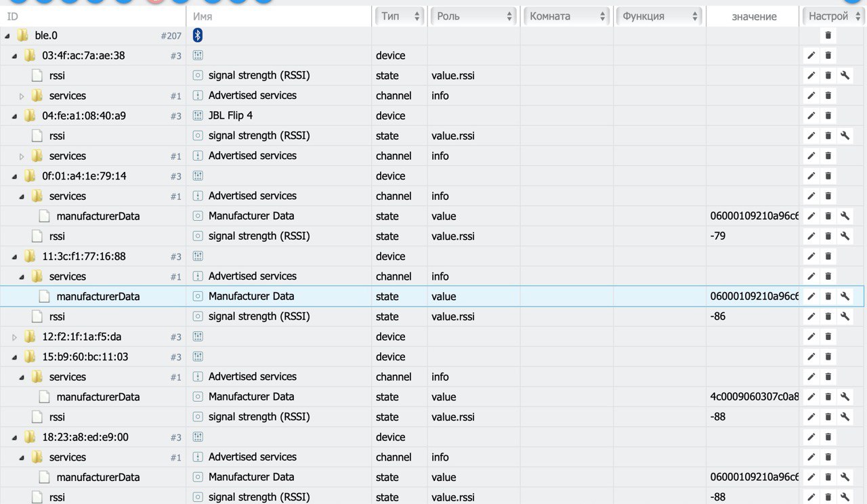The image size is (867, 504).
Task: Expand the 12:f2:1f:1a:f5:da device node
Action: coord(14,337)
